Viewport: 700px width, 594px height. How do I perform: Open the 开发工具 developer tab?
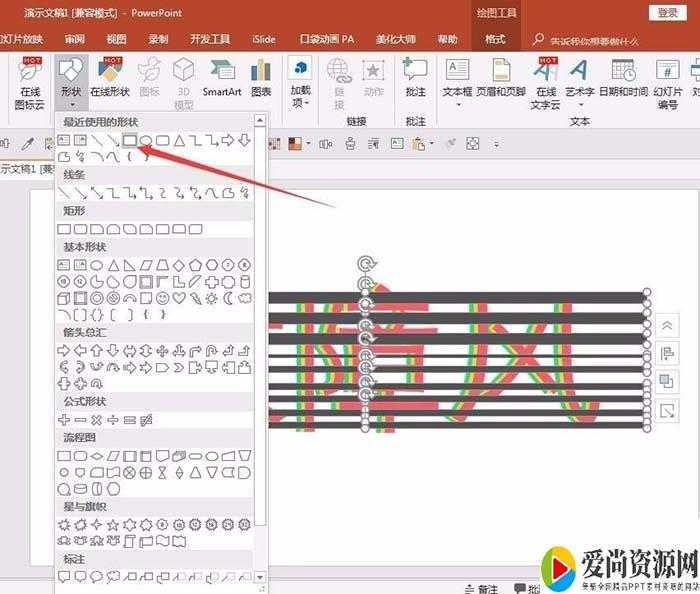210,39
